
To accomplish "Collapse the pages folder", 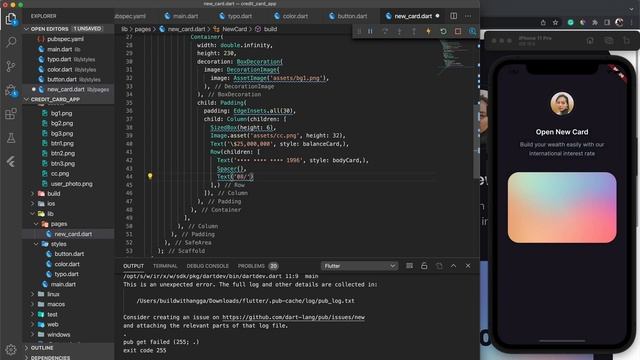I will click(59, 224).
